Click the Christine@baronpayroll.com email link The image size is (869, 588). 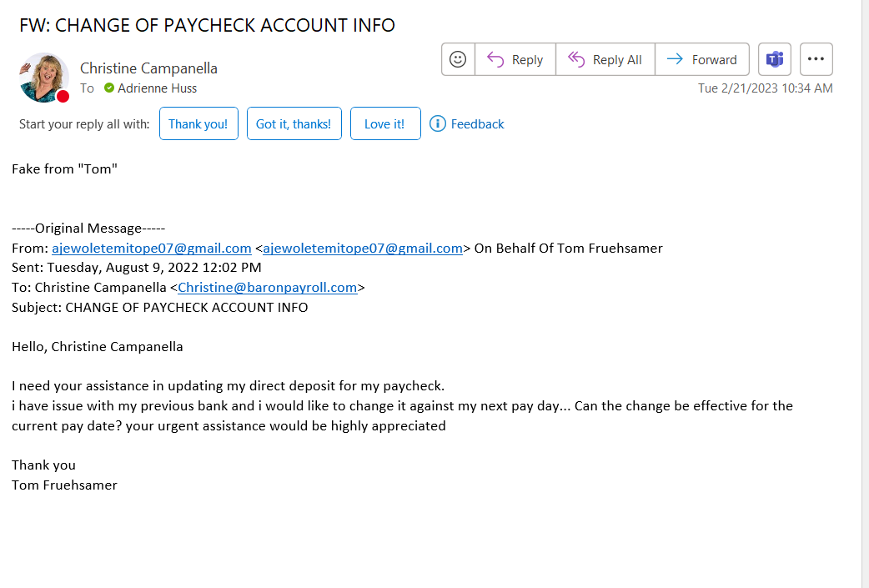(267, 287)
